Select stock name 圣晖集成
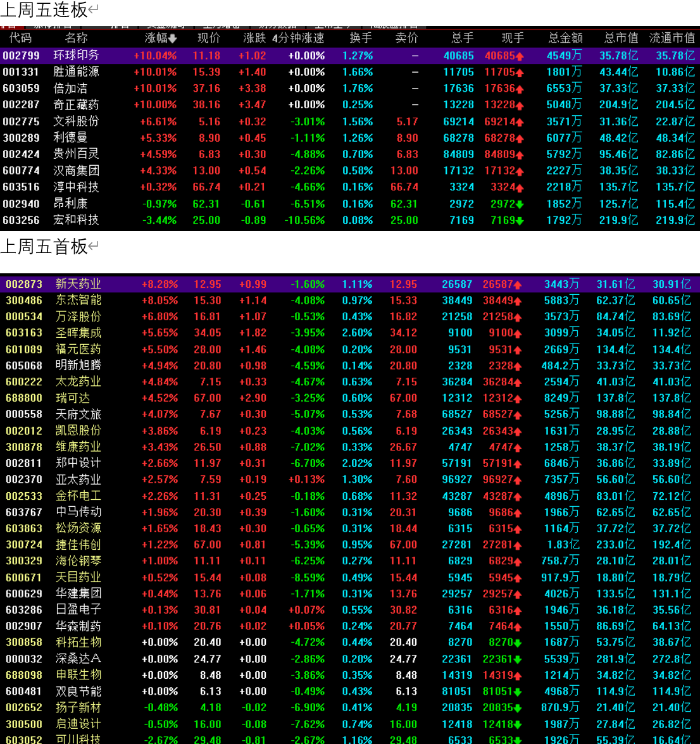 (78, 333)
